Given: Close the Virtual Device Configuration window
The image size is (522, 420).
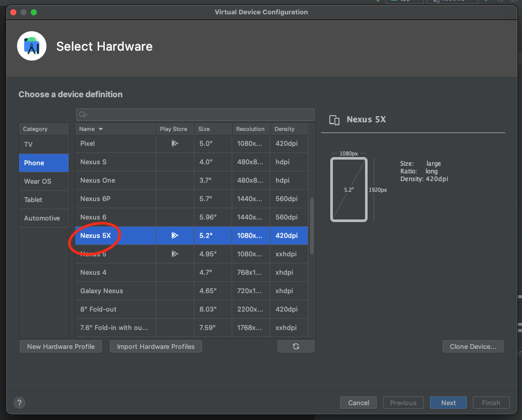Looking at the screenshot, I should (x=13, y=12).
